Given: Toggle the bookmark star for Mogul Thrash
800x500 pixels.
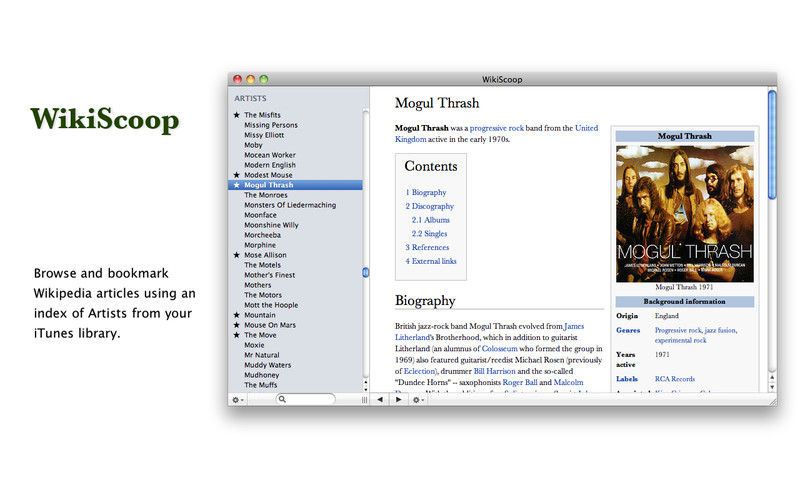Looking at the screenshot, I should coord(236,185).
